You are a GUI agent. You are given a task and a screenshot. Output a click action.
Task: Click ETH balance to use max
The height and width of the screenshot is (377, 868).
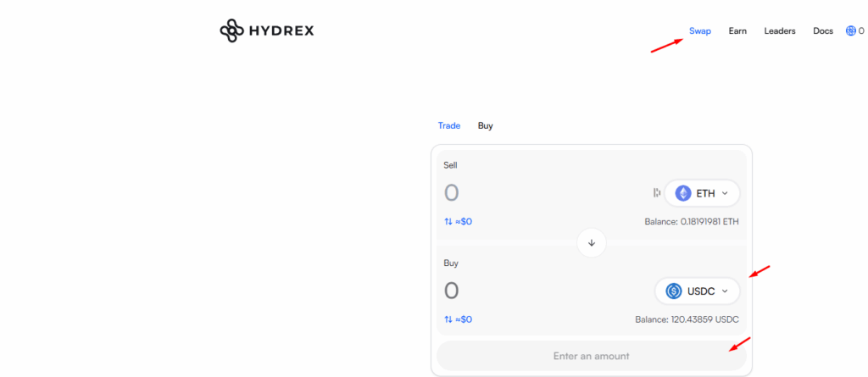(x=692, y=221)
